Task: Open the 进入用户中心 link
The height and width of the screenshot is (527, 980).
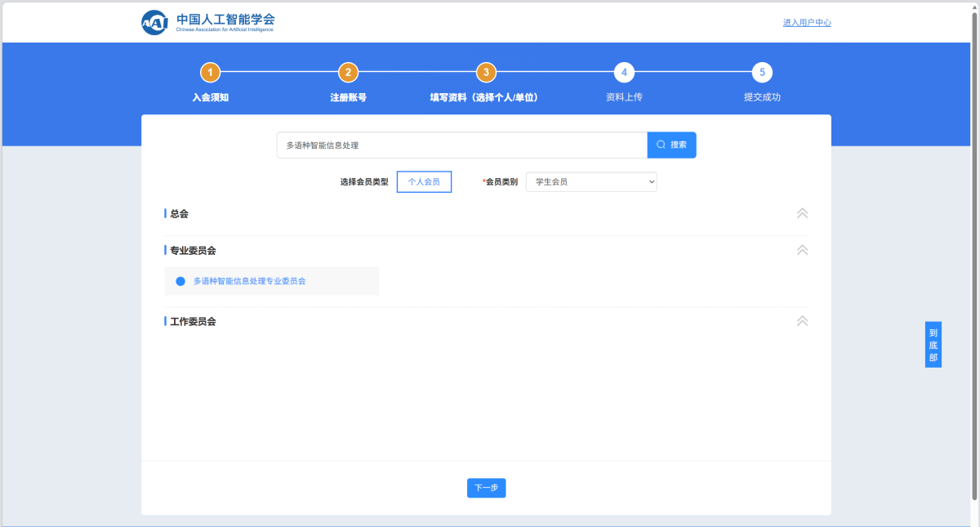Action: point(807,23)
